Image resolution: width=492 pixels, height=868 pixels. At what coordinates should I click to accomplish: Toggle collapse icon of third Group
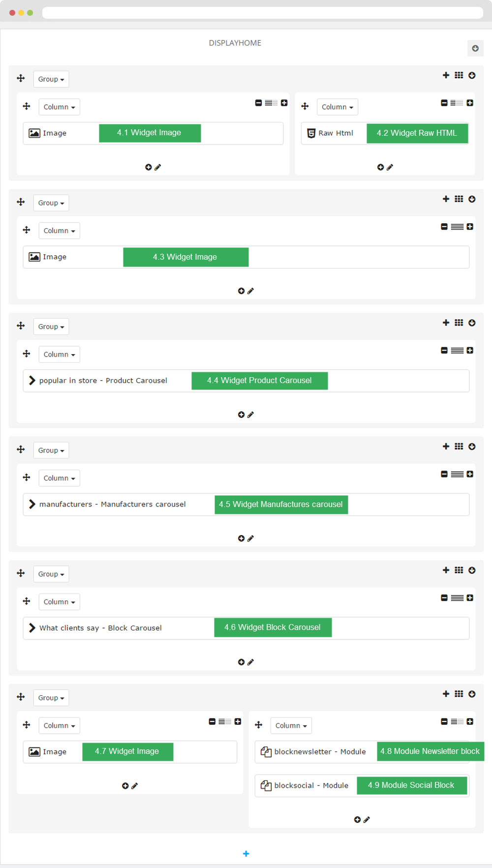[472, 323]
